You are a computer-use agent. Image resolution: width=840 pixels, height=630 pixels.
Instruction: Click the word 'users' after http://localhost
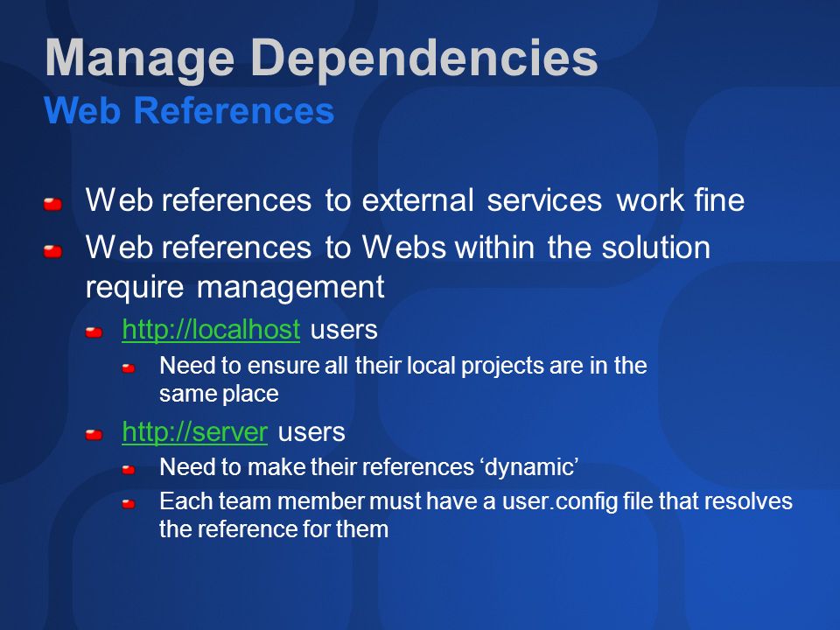[344, 330]
